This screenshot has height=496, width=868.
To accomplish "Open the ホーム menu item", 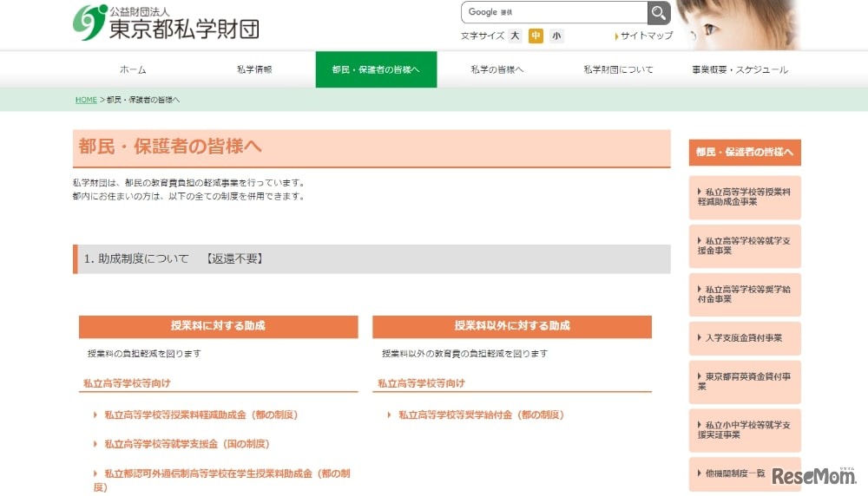I will tap(133, 69).
